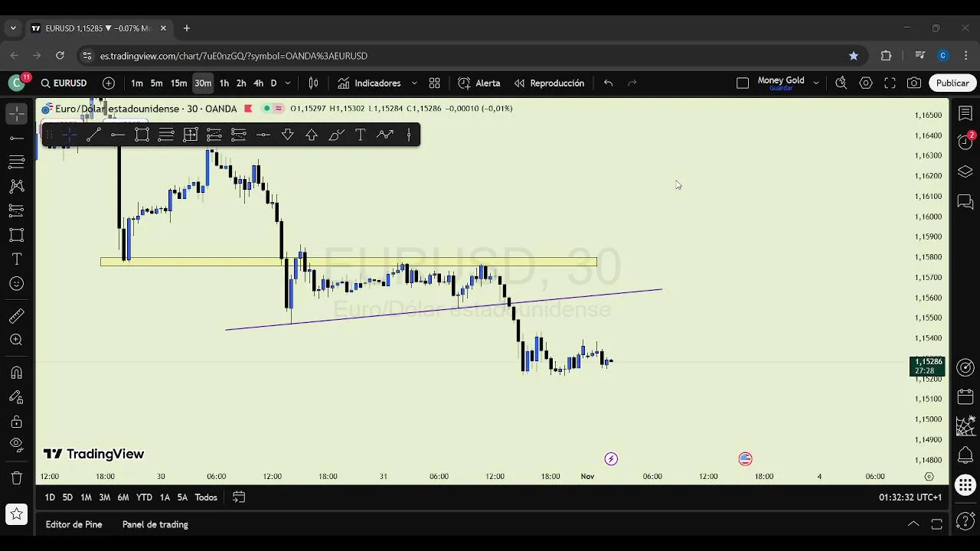Image resolution: width=980 pixels, height=551 pixels.
Task: Open favorites star at bottom left
Action: click(16, 514)
